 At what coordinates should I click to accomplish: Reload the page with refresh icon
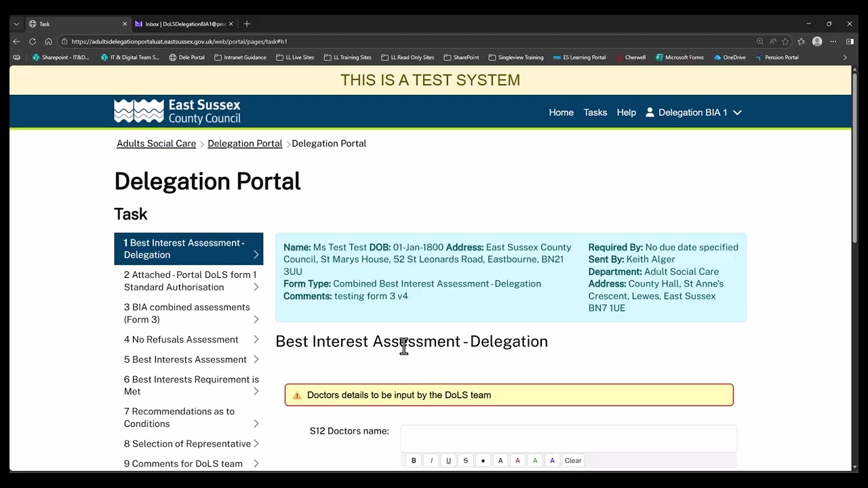point(32,41)
